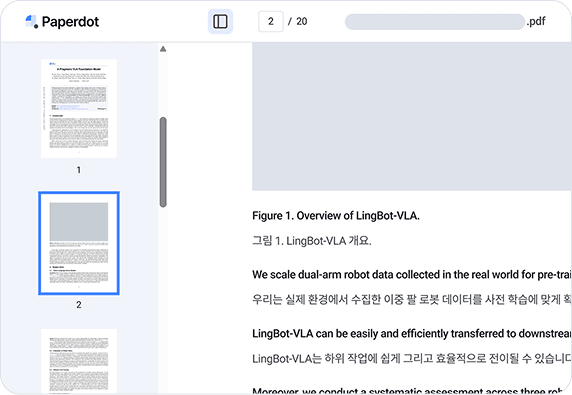572x395 pixels.
Task: Click Korean caption '그림 1. LingBot-VLA 개요.'
Action: click(312, 241)
